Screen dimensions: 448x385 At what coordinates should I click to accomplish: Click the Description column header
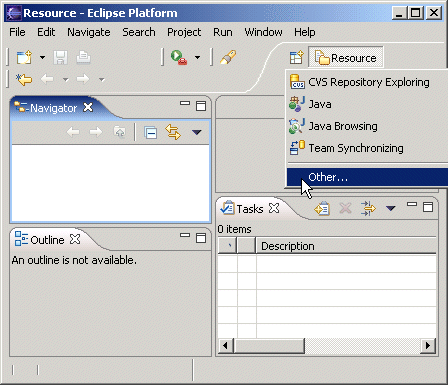[346, 246]
